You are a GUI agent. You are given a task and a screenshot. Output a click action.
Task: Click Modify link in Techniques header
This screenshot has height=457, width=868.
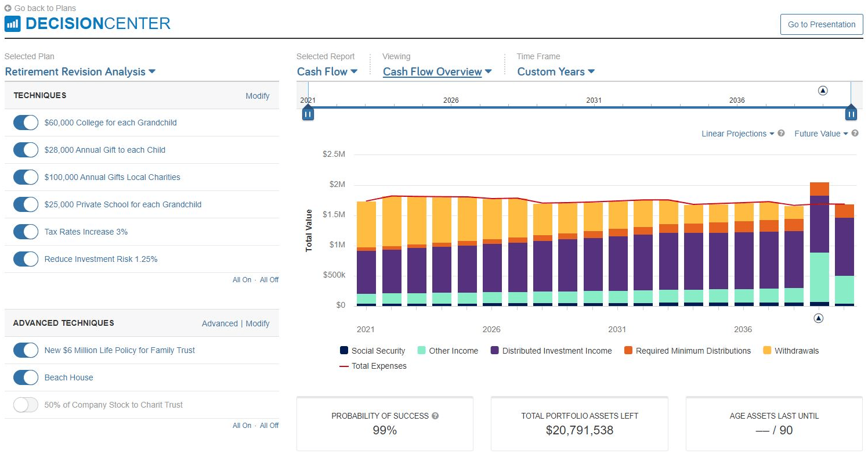coord(258,96)
